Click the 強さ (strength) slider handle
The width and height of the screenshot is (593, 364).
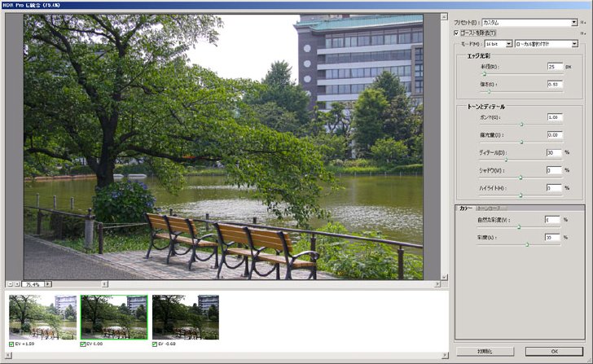tap(489, 91)
